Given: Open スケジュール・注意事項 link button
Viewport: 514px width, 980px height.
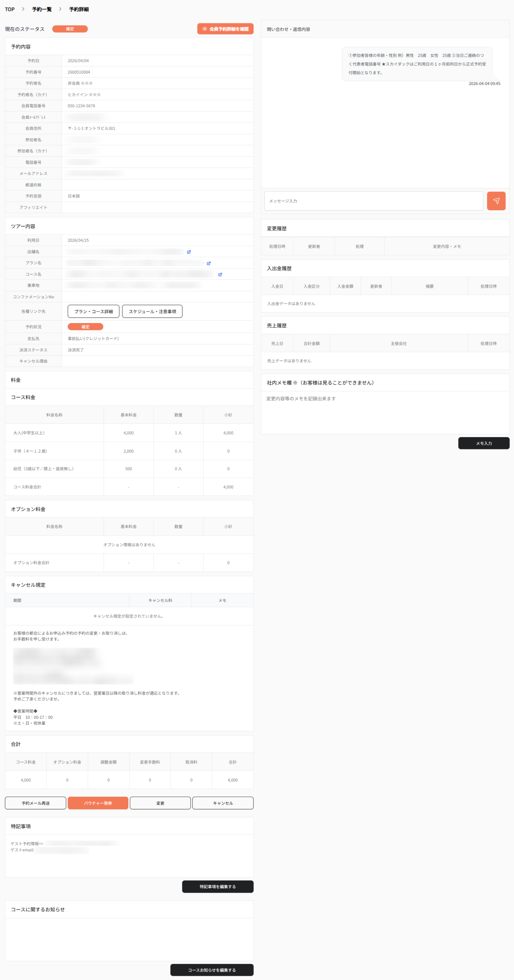Looking at the screenshot, I should click(152, 312).
